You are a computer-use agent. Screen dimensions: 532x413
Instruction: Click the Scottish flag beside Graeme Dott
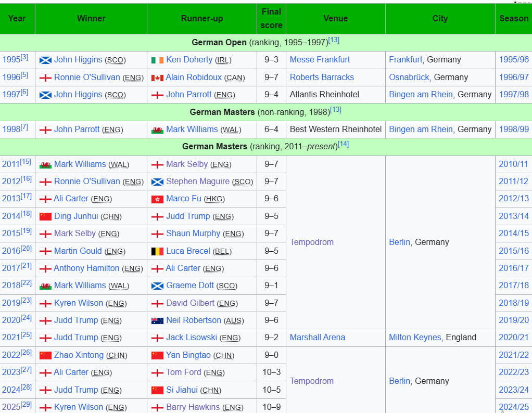point(157,286)
